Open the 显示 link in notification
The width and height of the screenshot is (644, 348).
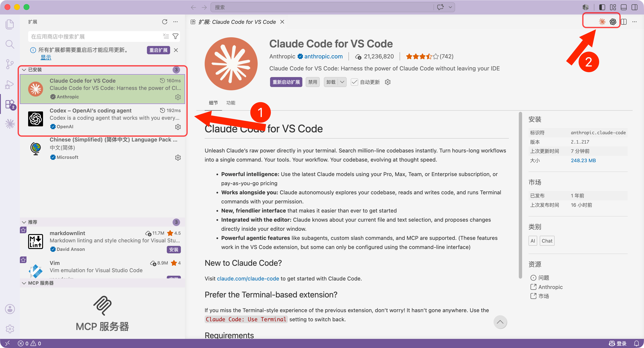point(46,58)
